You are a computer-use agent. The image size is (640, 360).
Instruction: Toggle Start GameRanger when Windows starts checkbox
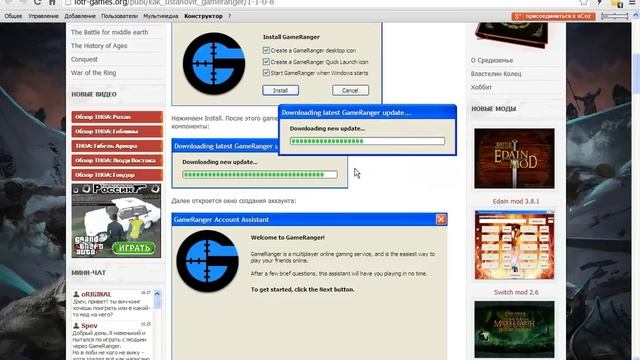click(x=266, y=73)
